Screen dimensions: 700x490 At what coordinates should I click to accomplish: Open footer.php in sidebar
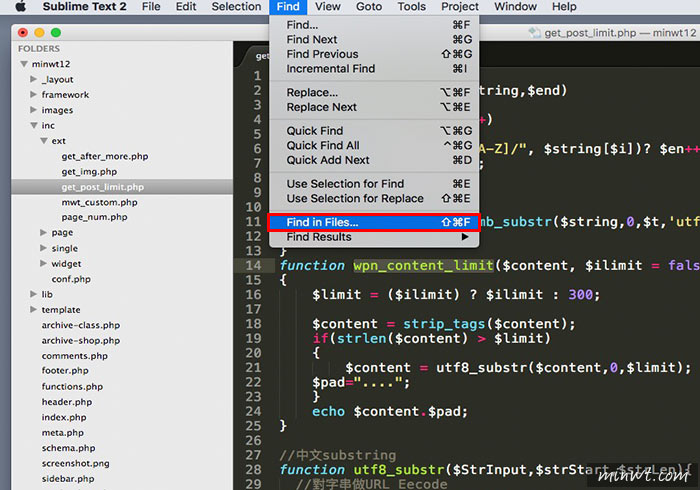65,370
